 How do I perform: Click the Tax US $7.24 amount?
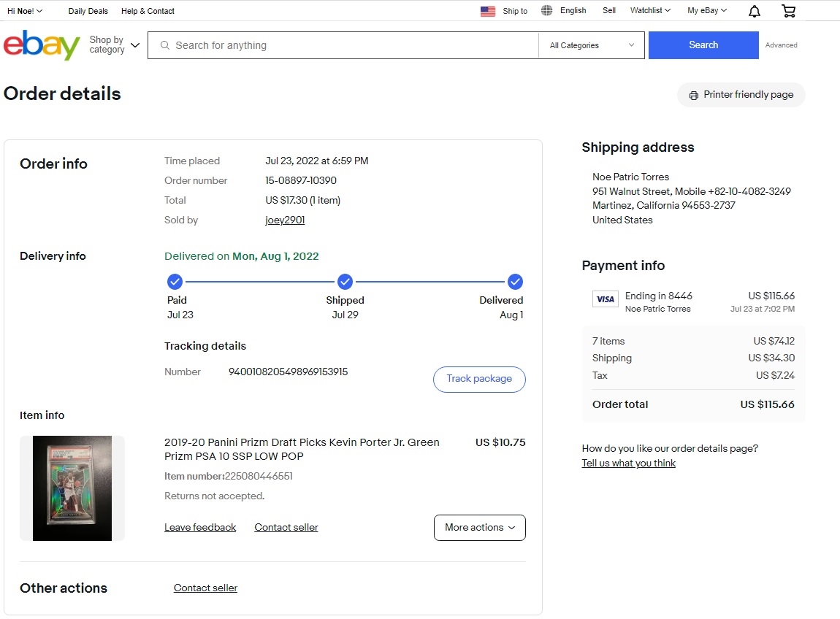[775, 375]
